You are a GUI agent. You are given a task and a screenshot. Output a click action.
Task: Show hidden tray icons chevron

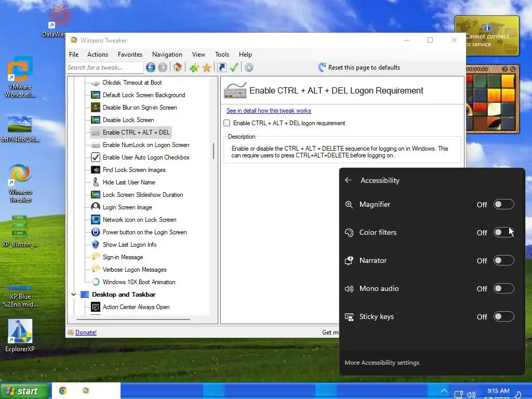pos(444,391)
